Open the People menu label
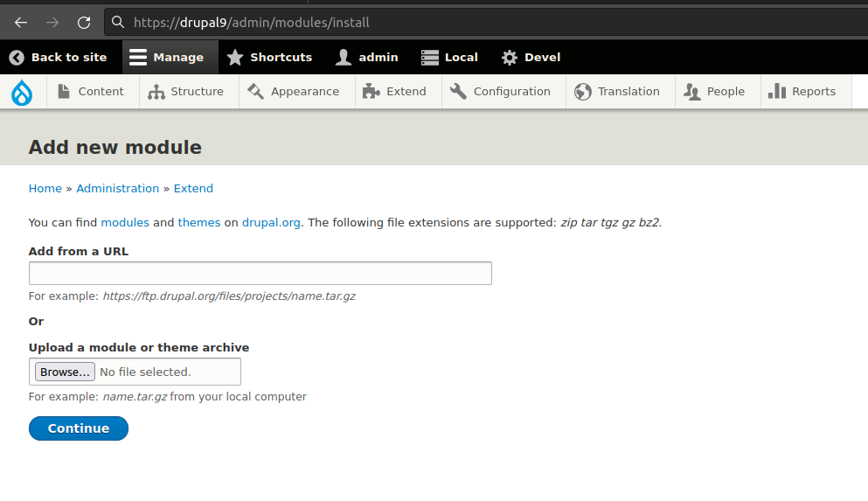The image size is (868, 501). (726, 92)
